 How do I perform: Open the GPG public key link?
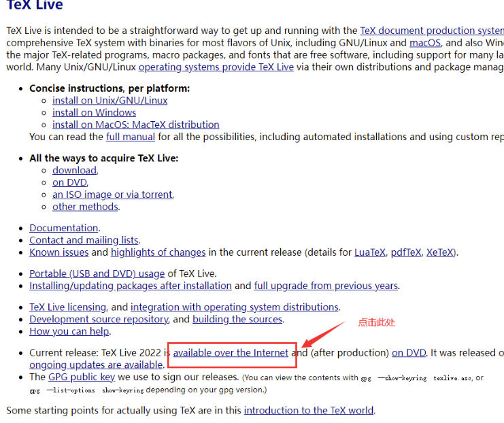[x=82, y=377]
